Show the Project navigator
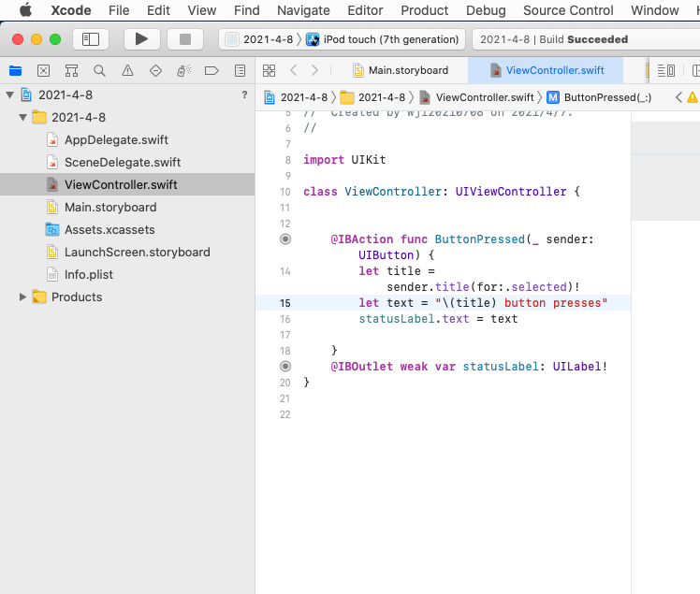The image size is (700, 594). 16,70
